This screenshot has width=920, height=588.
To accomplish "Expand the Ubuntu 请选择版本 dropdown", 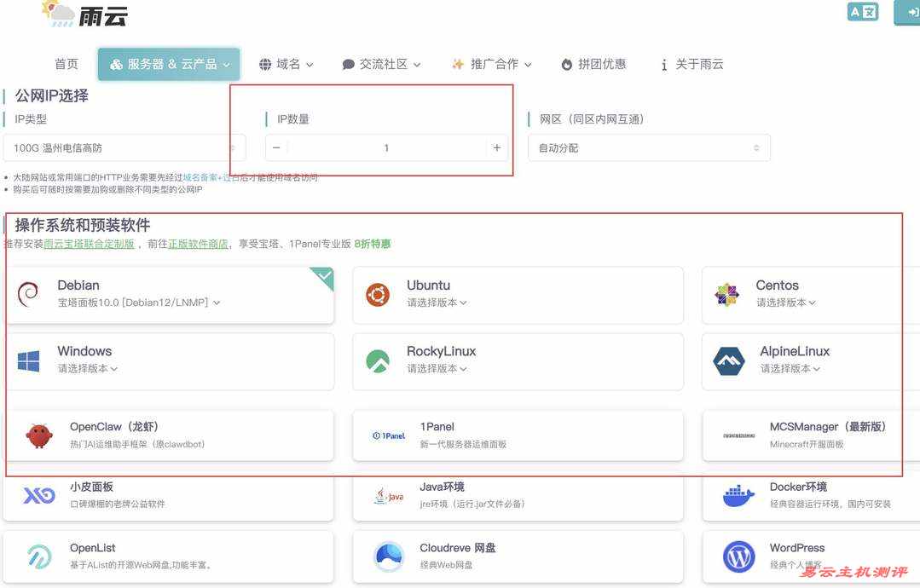I will coord(437,303).
